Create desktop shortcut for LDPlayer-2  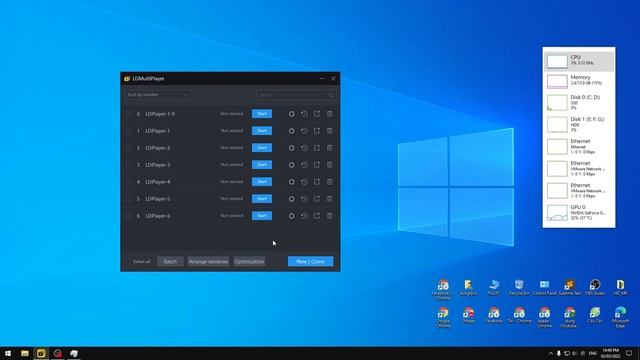[317, 148]
